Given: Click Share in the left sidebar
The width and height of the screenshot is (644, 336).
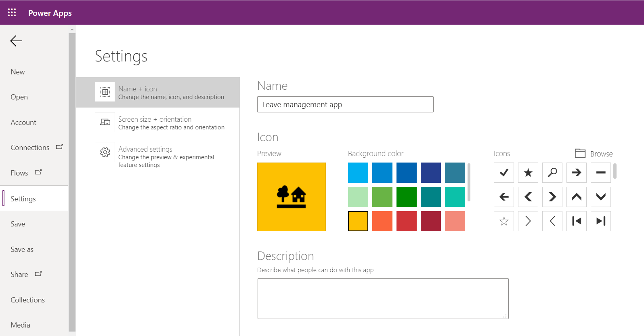Looking at the screenshot, I should pos(19,275).
